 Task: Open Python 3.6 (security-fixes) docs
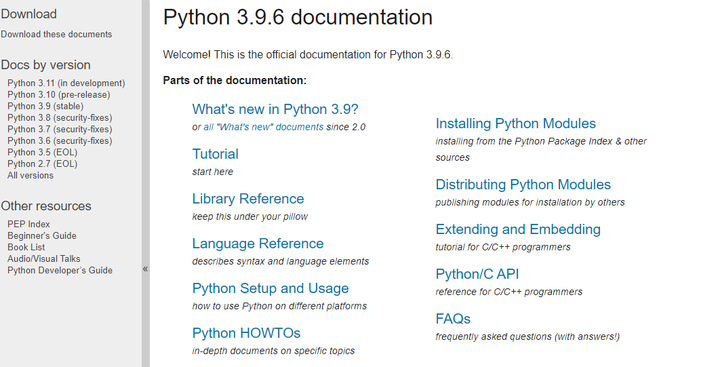tap(60, 141)
